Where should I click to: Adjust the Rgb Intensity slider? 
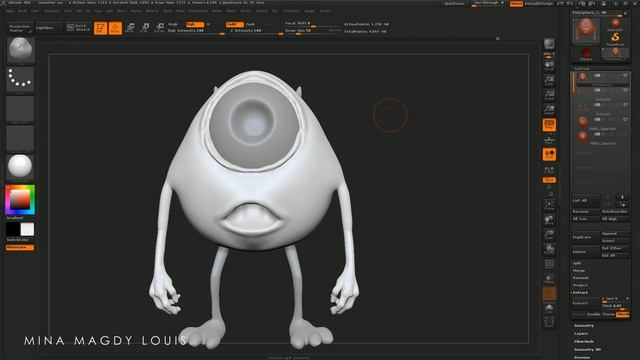pyautogui.click(x=197, y=31)
